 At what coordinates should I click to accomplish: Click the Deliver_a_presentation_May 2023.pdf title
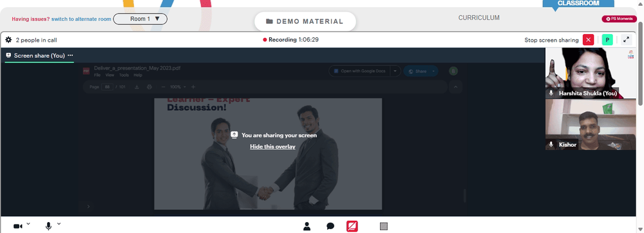(137, 68)
